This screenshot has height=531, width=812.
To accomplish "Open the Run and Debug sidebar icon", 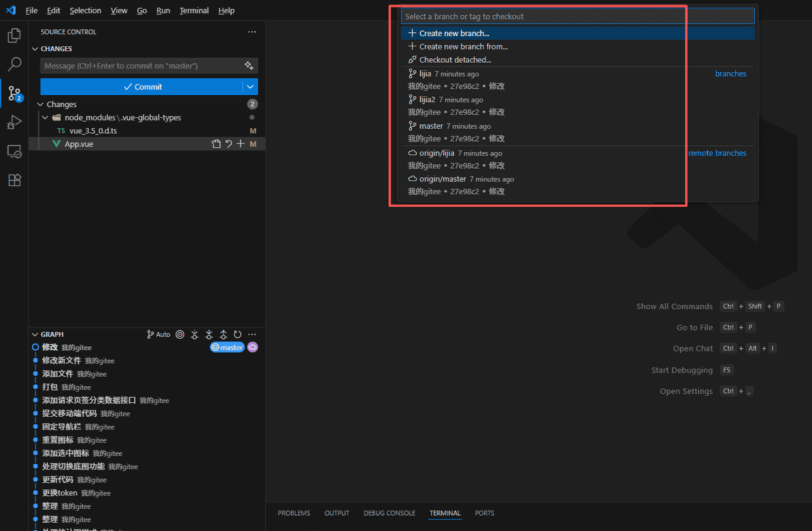I will tap(14, 122).
